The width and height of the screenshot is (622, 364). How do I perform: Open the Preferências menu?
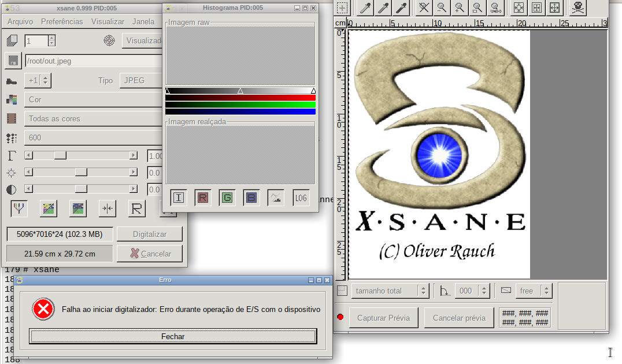click(x=62, y=21)
